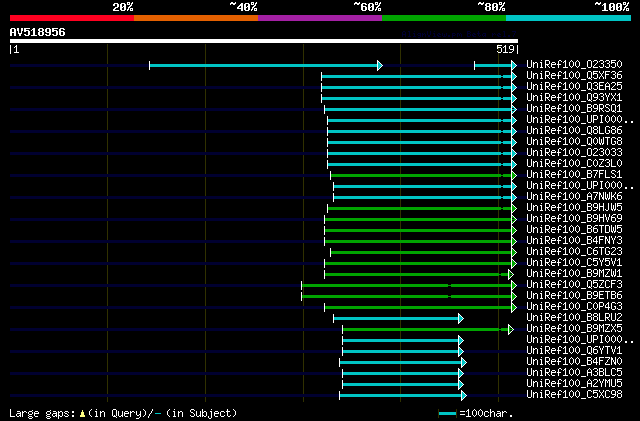
Task: Select the UniRef100_Q6YTV1 label
Action: click(x=574, y=351)
